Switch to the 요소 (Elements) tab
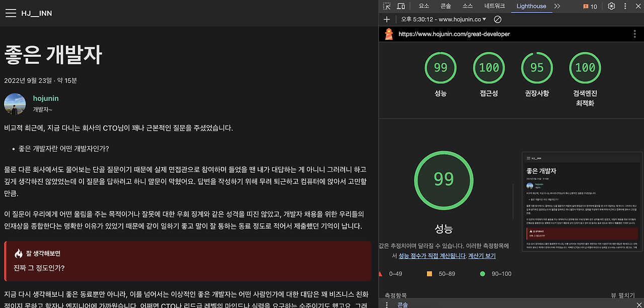The image size is (644, 308). [424, 6]
